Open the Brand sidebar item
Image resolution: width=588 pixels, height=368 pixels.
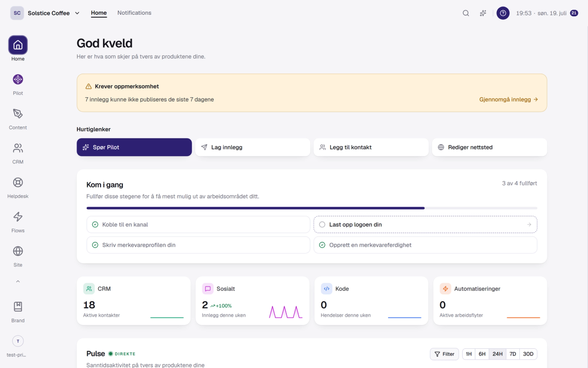click(18, 307)
